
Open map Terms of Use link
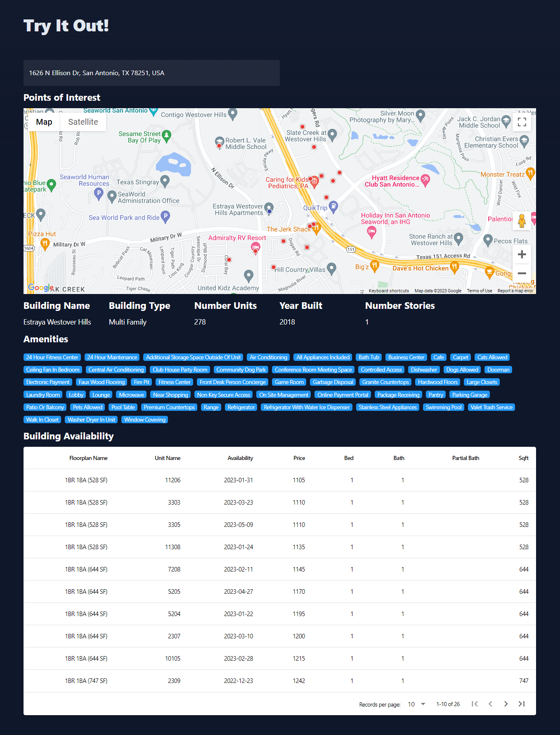[479, 291]
